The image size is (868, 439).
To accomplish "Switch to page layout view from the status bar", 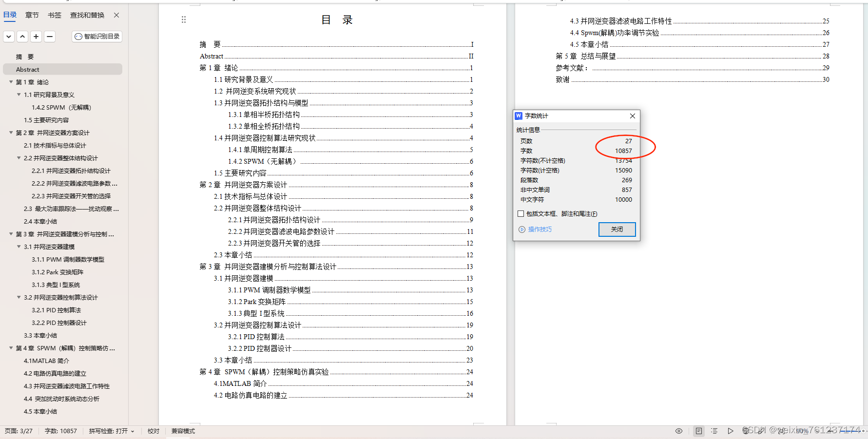I will (699, 431).
